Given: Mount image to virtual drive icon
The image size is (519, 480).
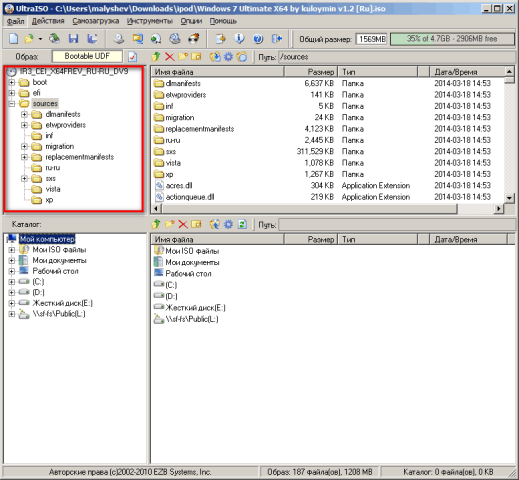Looking at the screenshot, I should 175,39.
